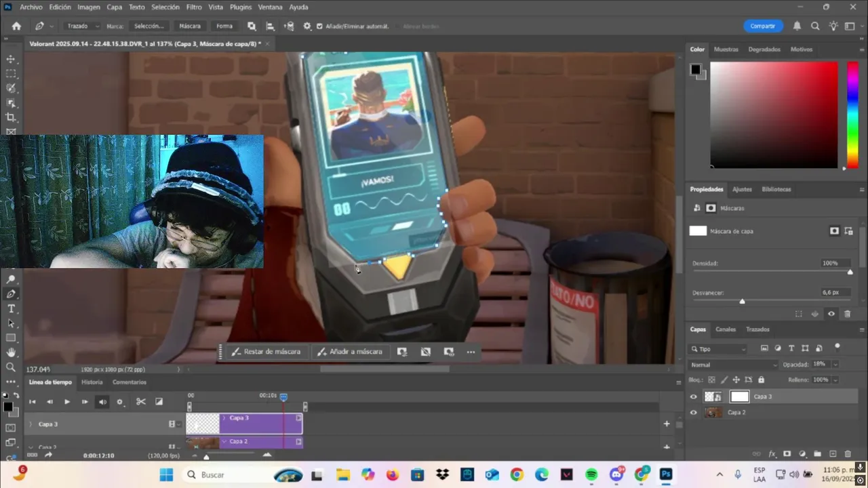Open path operations icon in options bar
This screenshot has width=868, height=488.
252,26
